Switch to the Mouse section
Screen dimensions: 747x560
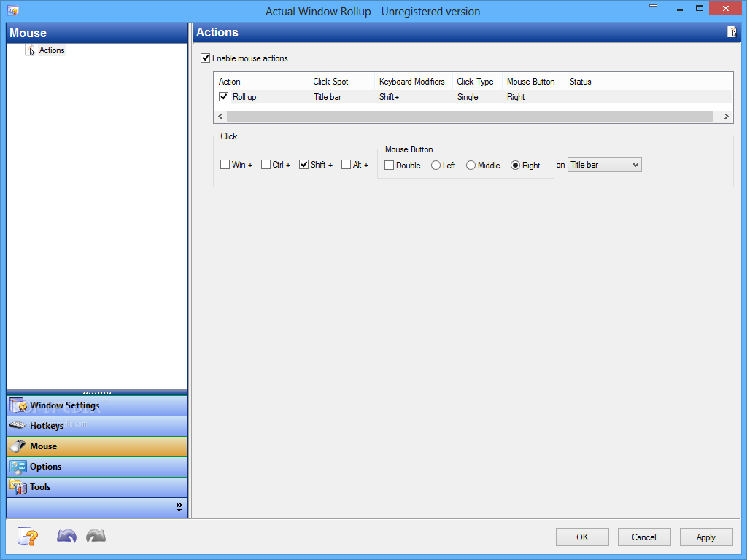pos(97,446)
